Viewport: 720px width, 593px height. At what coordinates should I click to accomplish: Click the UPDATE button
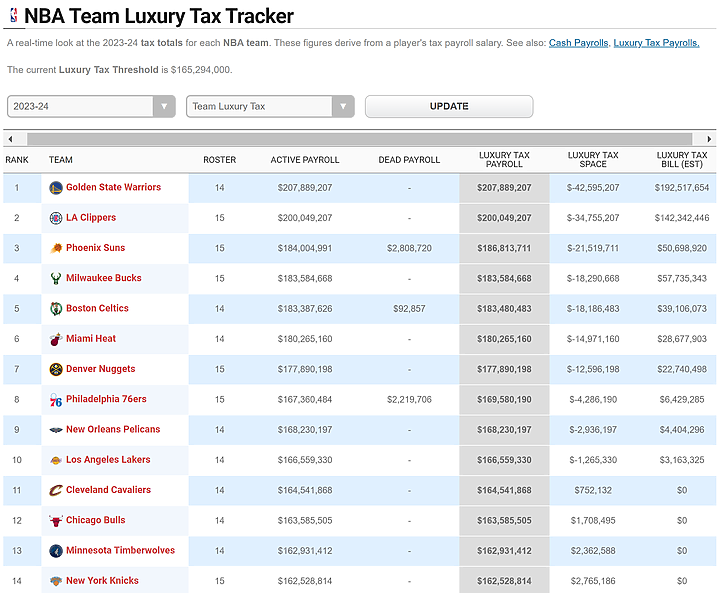[449, 107]
